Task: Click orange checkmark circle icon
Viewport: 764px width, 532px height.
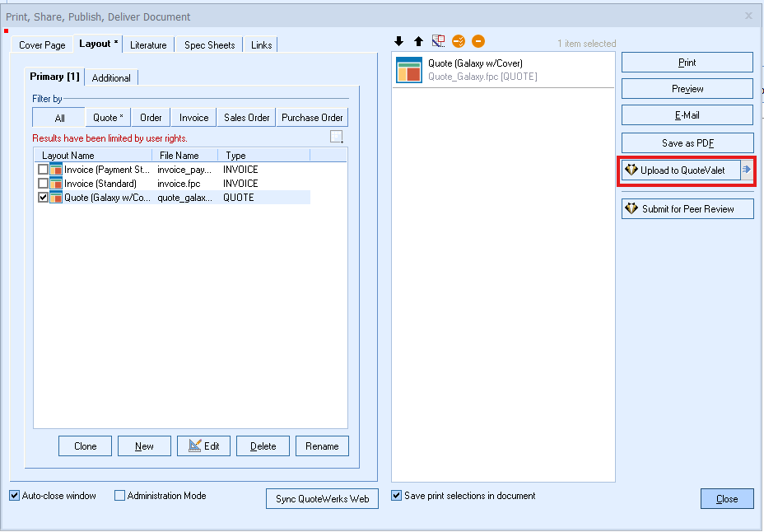Action: pos(459,41)
